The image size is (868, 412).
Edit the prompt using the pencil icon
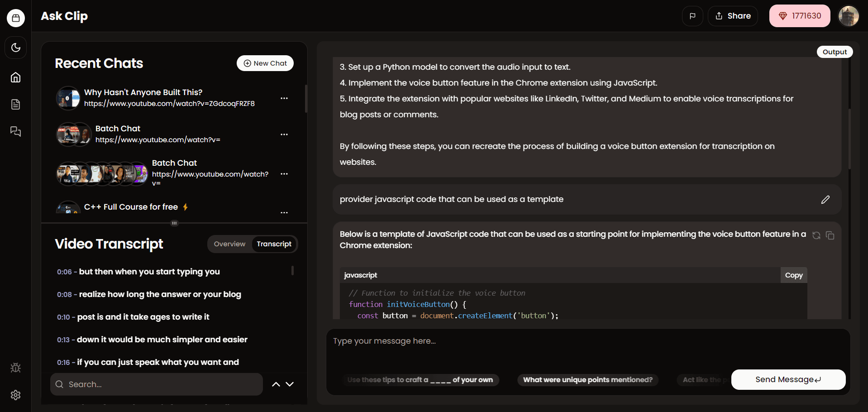[825, 200]
